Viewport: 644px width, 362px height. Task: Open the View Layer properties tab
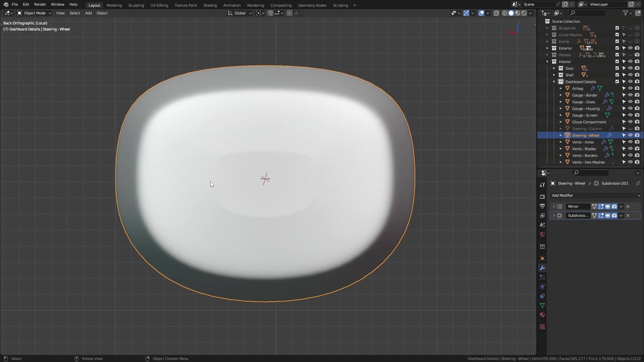542,216
